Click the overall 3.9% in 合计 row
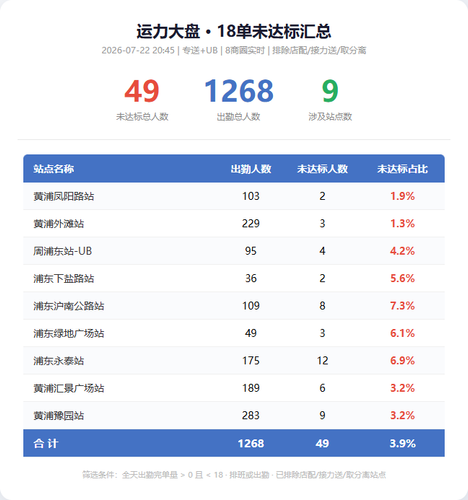Screen dimensions: 468x500 pos(402,443)
